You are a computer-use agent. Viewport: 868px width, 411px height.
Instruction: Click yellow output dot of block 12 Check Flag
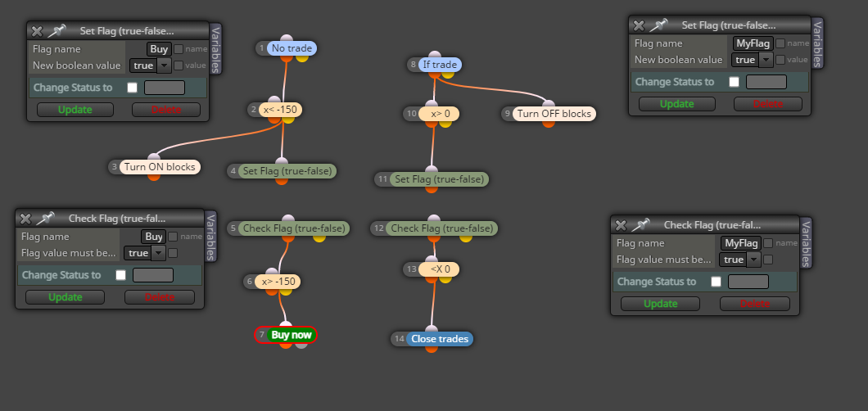tap(466, 237)
